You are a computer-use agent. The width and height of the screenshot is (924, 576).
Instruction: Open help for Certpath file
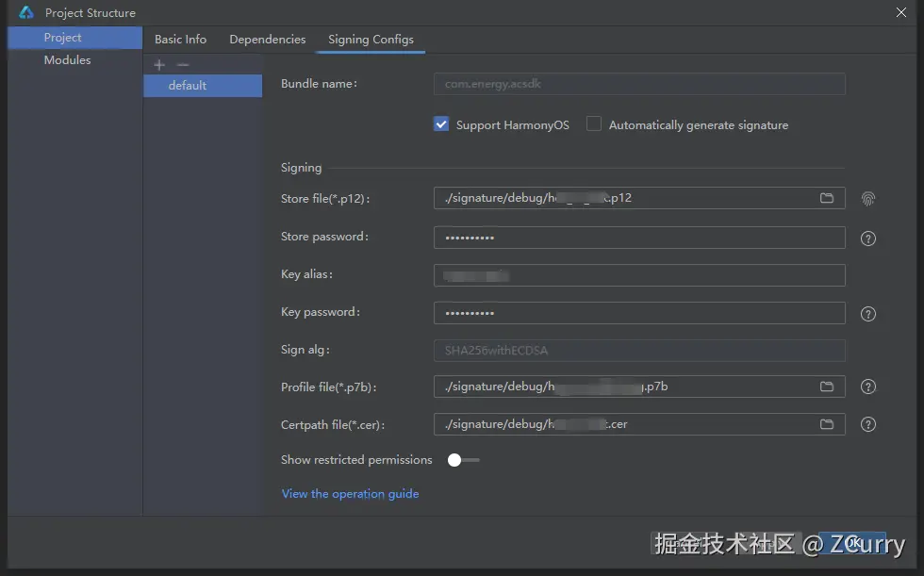pyautogui.click(x=868, y=424)
